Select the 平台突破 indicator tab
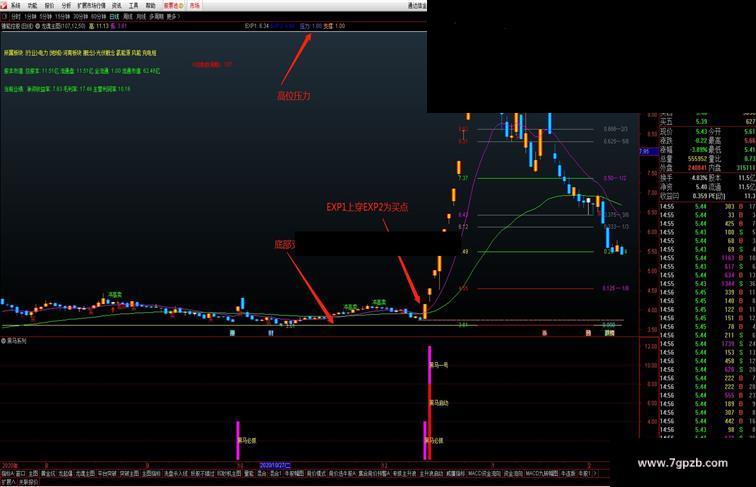The image size is (756, 487). click(107, 474)
